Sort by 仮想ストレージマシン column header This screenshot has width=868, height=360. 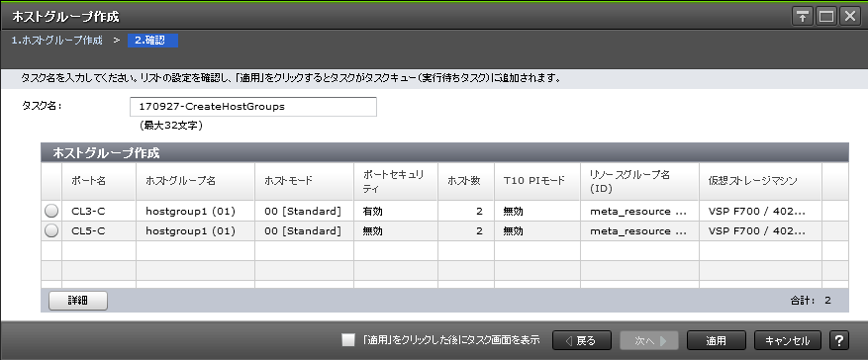[x=760, y=181]
